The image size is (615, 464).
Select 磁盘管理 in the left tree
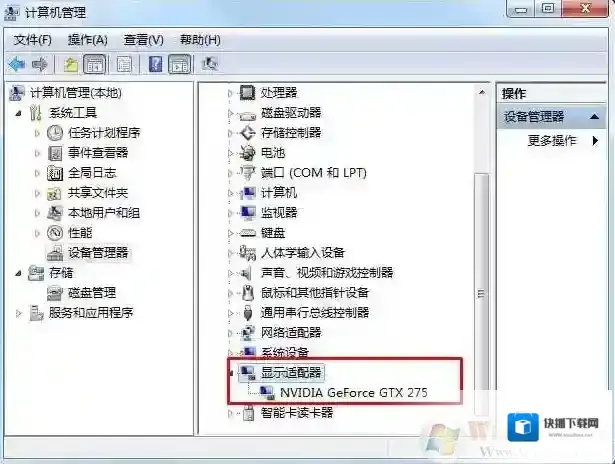pos(92,293)
